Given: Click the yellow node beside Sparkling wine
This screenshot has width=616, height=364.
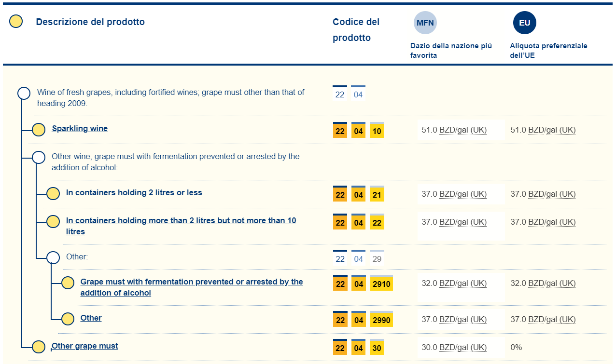Looking at the screenshot, I should 39,130.
